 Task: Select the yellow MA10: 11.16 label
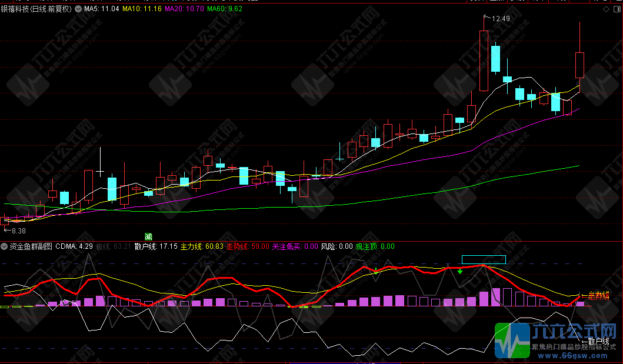142,9
